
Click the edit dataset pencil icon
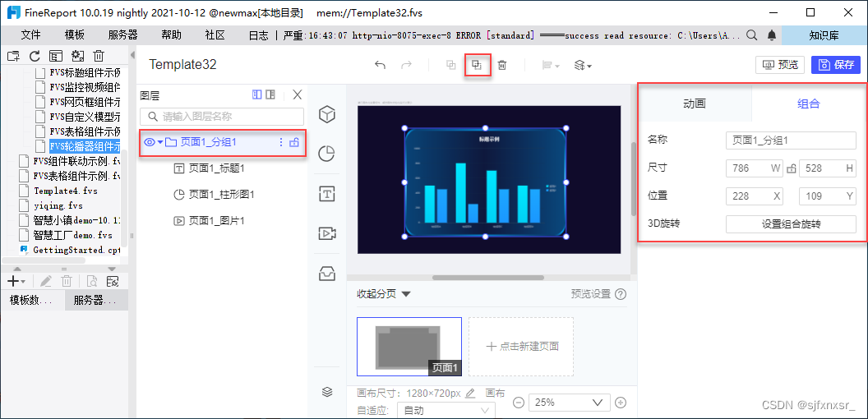(x=45, y=281)
